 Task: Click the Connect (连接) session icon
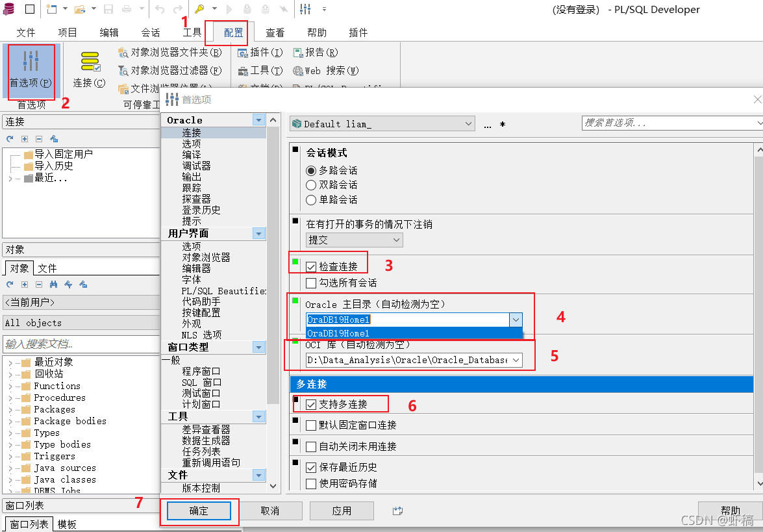click(89, 65)
